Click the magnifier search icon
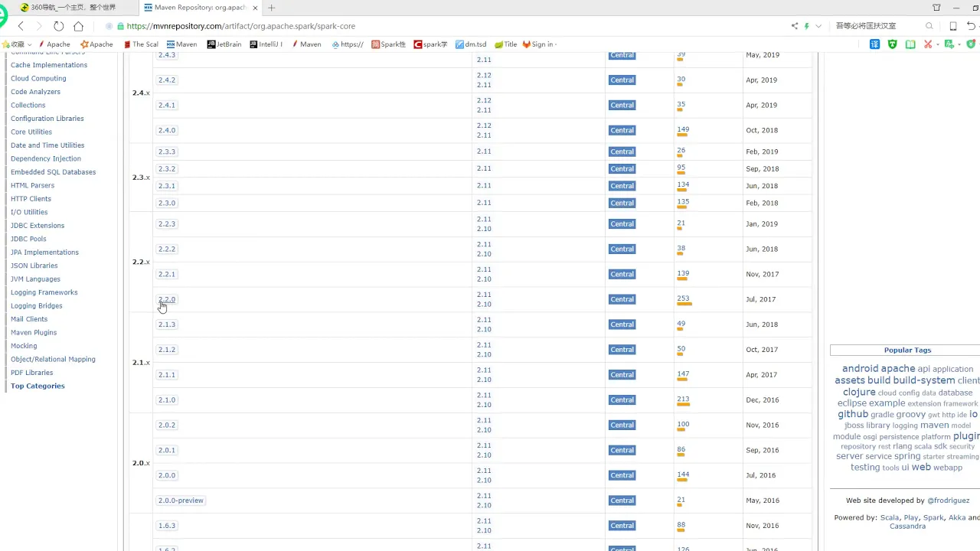Screen dimensions: 980x551 929,26
